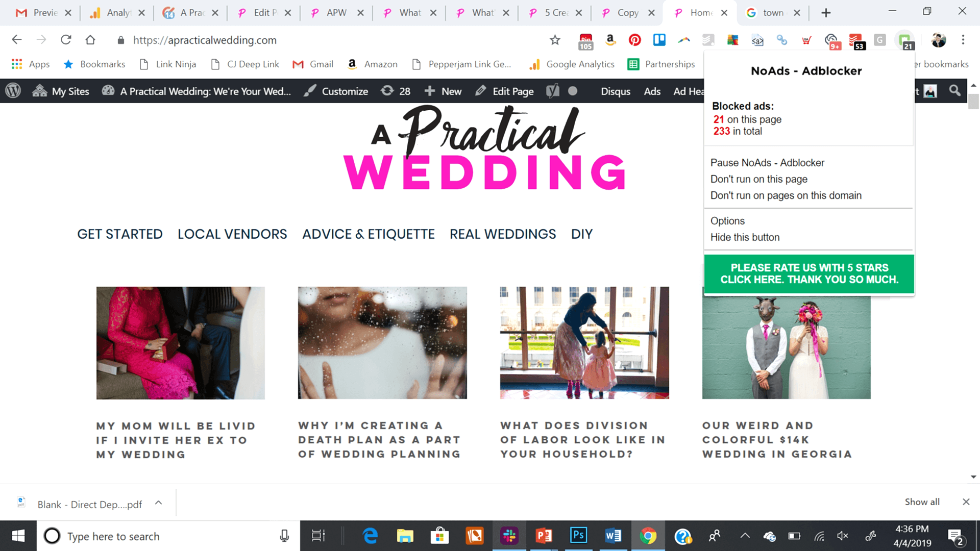Image resolution: width=980 pixels, height=551 pixels.
Task: Click Windows Start button
Action: pyautogui.click(x=18, y=536)
